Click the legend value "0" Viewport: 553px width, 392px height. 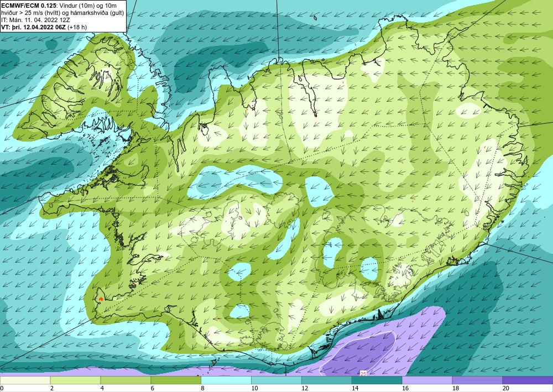pyautogui.click(x=2, y=389)
